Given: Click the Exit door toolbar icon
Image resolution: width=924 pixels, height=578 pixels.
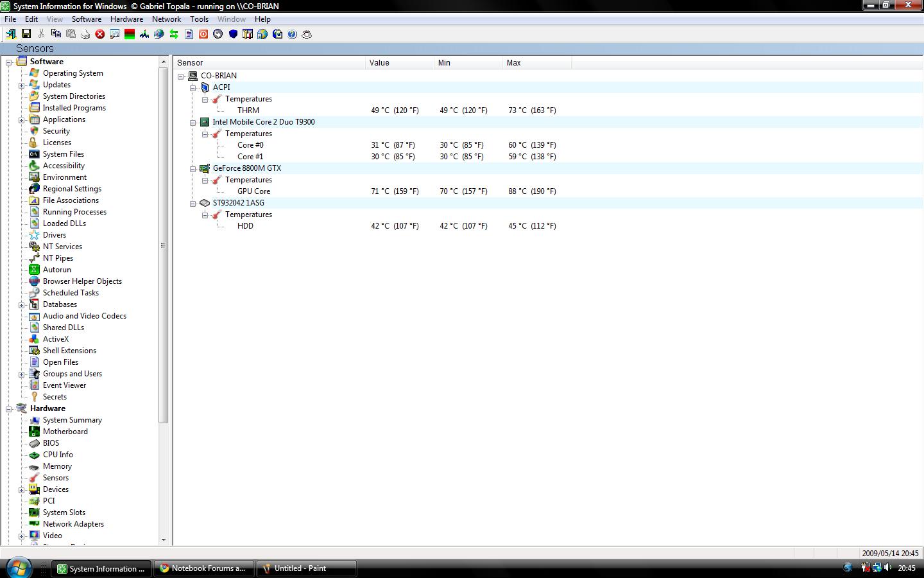Looking at the screenshot, I should [x=11, y=34].
